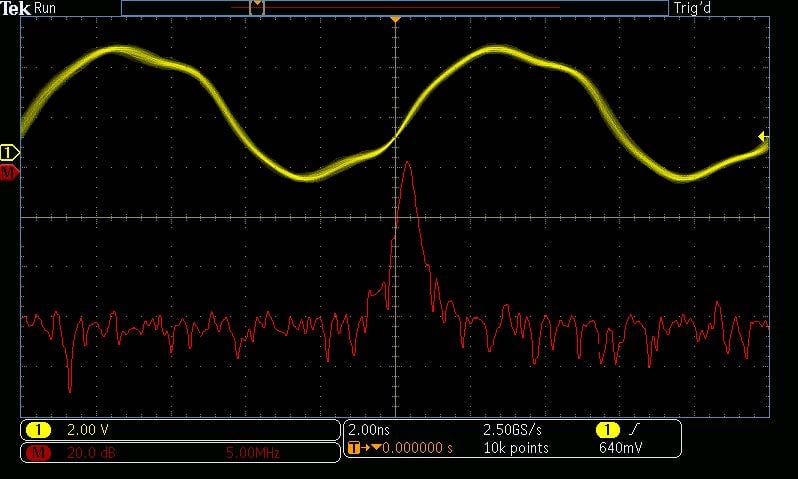This screenshot has height=479, width=798.
Task: Click the red M math reference marker
Action: coord(9,172)
